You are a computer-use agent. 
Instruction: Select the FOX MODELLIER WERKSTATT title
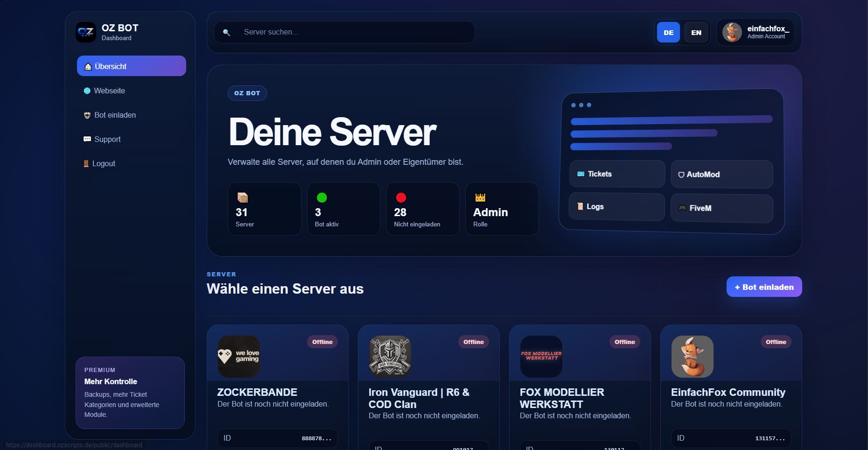pyautogui.click(x=562, y=398)
